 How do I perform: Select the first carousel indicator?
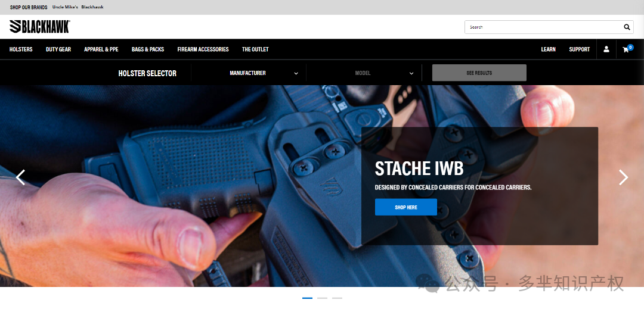[x=307, y=298]
